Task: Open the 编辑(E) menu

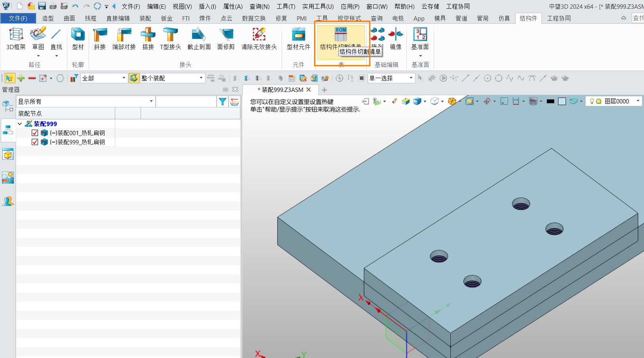Action: pyautogui.click(x=156, y=6)
